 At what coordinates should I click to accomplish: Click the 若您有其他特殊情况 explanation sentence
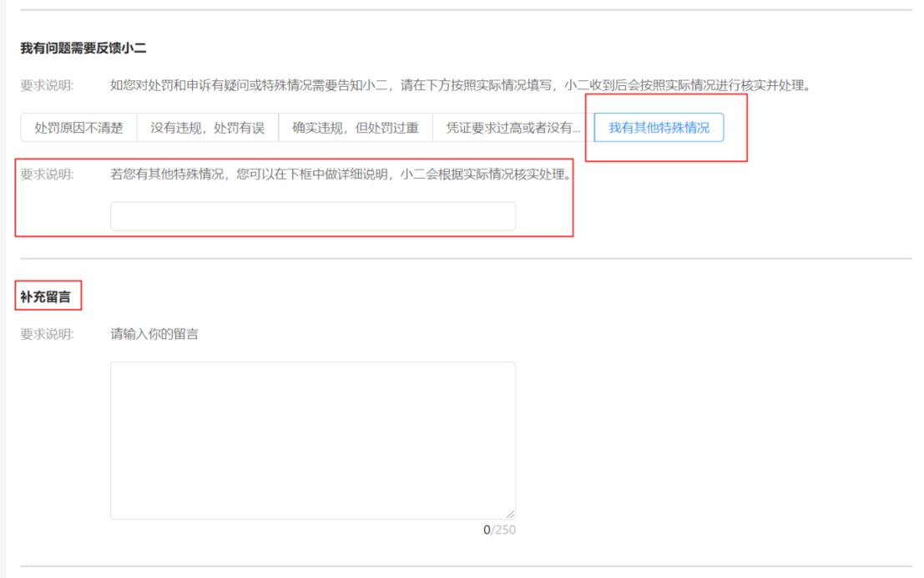click(341, 175)
